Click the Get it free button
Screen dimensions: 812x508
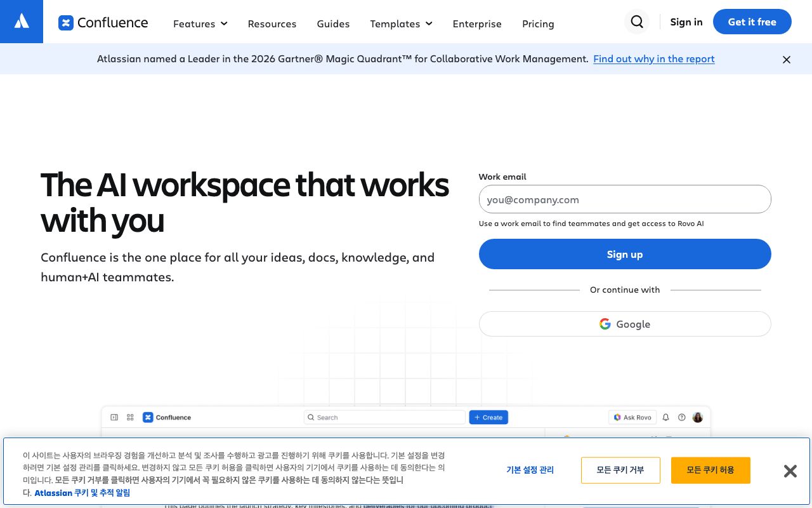pos(752,22)
